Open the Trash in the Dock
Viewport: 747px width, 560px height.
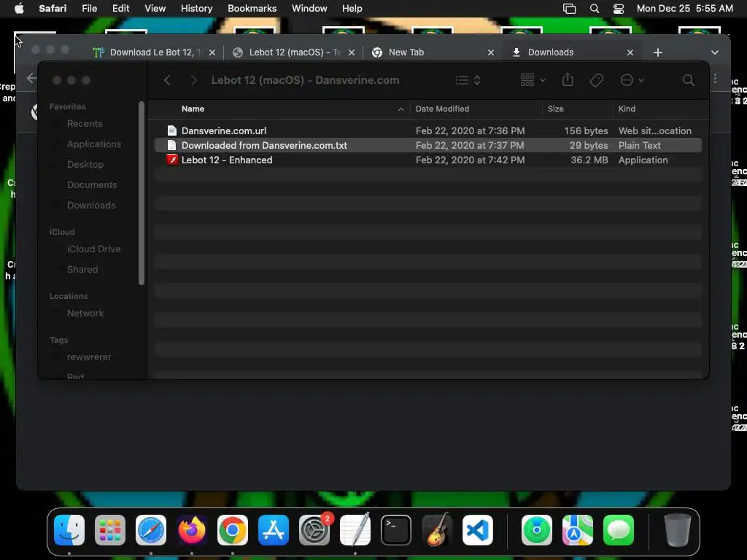pos(678,530)
